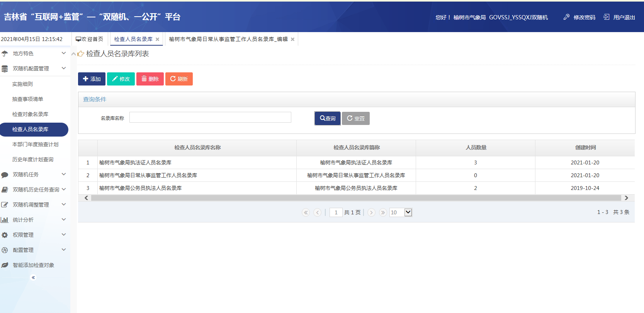644x313 pixels.
Task: Click the 重置 reset button
Action: click(355, 118)
